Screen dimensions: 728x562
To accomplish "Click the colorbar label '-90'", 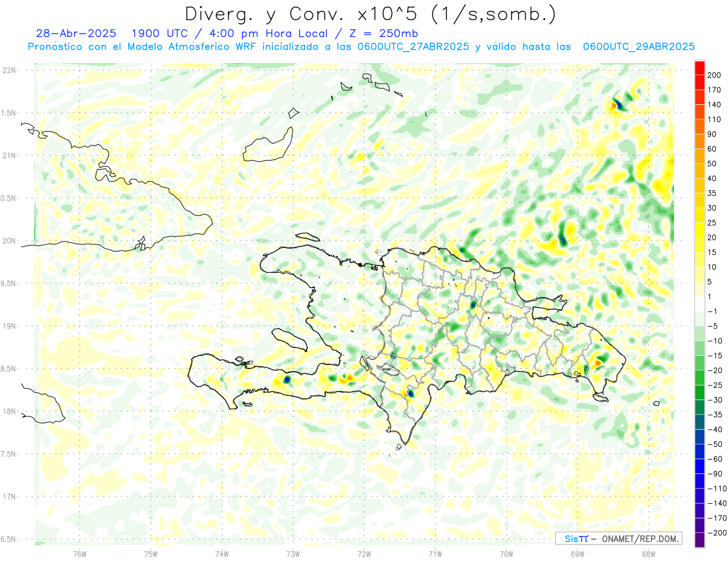I will click(x=715, y=474).
